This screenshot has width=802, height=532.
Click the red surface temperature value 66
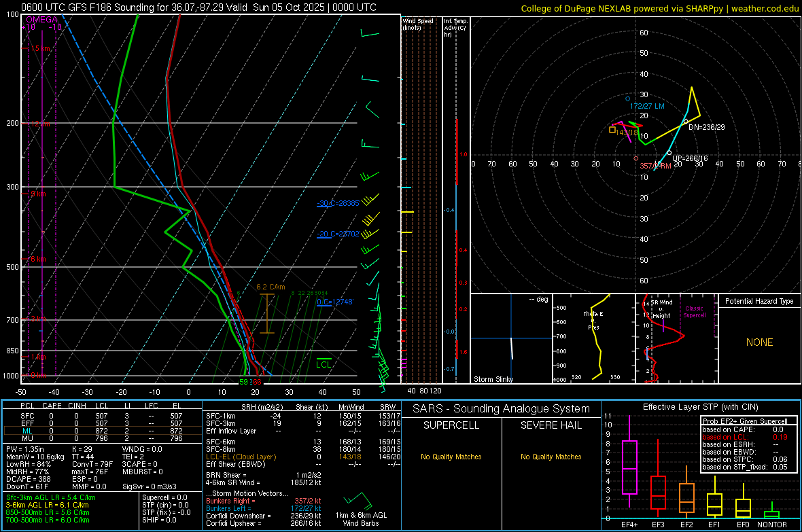[257, 382]
